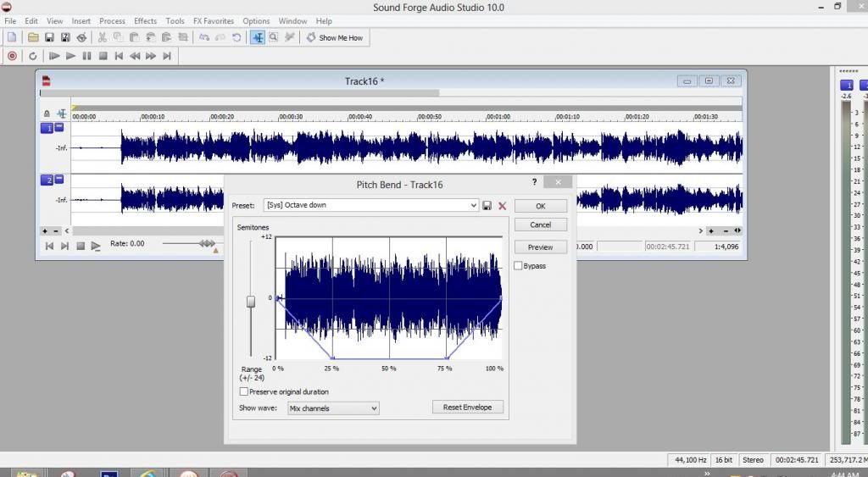Click Go to End in transport toolbar
This screenshot has height=477, width=868.
[167, 56]
